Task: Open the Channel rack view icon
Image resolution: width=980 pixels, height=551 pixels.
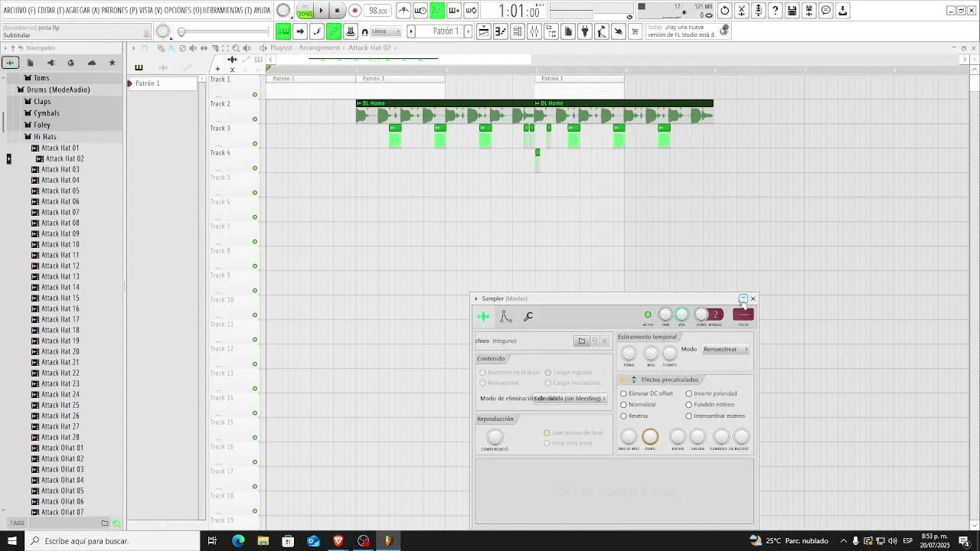Action: point(517,31)
